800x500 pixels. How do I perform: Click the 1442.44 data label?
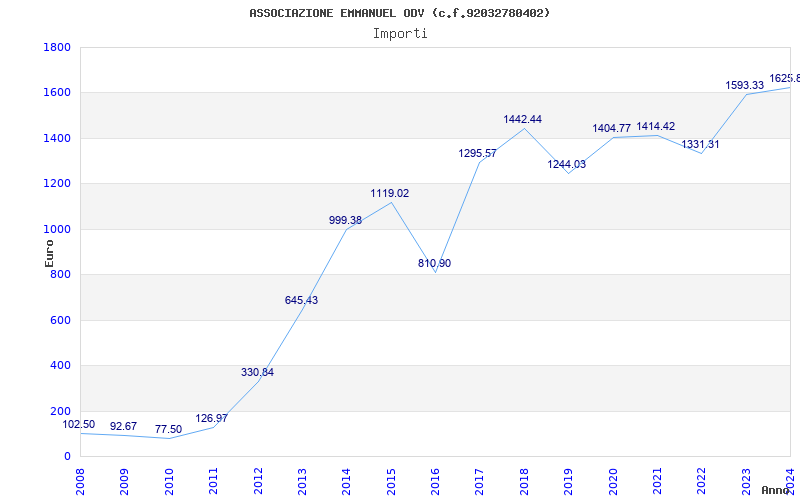522,119
